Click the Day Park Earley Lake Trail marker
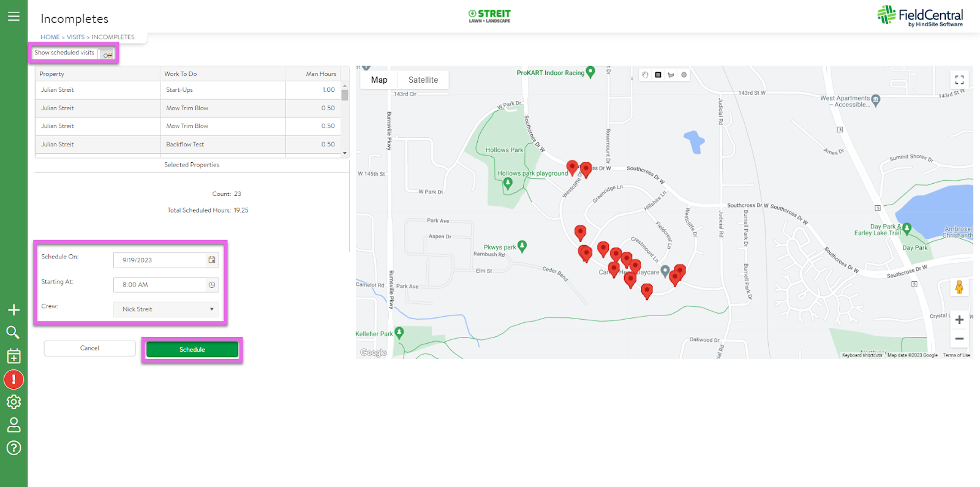The width and height of the screenshot is (980, 487). [x=907, y=228]
